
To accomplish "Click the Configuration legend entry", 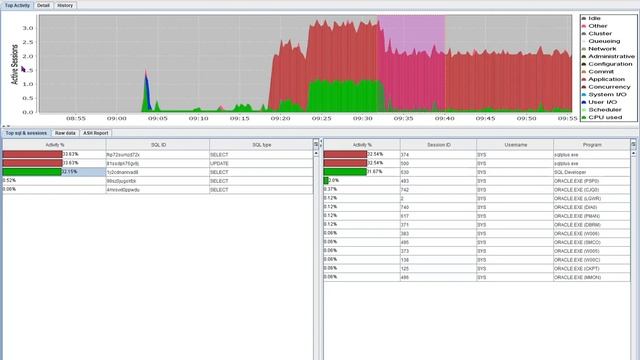I will tap(607, 64).
